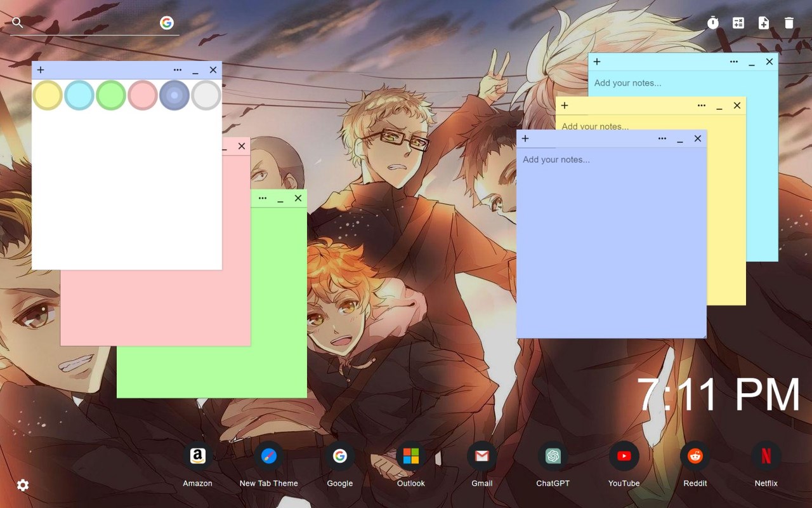Click the plus icon on the white note
Screen dimensions: 812x508
[x=41, y=70]
